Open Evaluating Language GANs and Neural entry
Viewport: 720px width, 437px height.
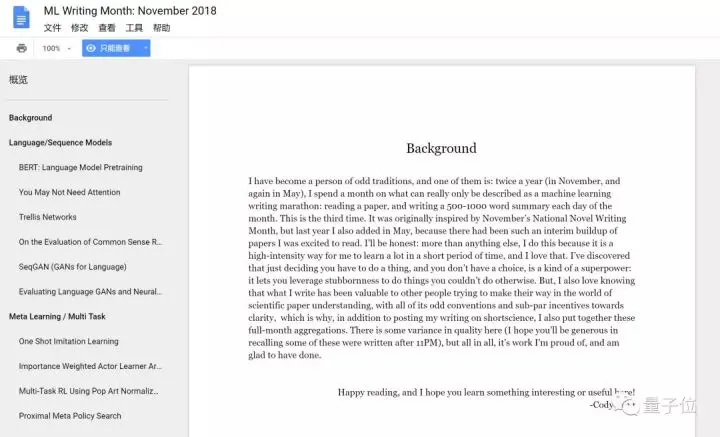pos(90,291)
